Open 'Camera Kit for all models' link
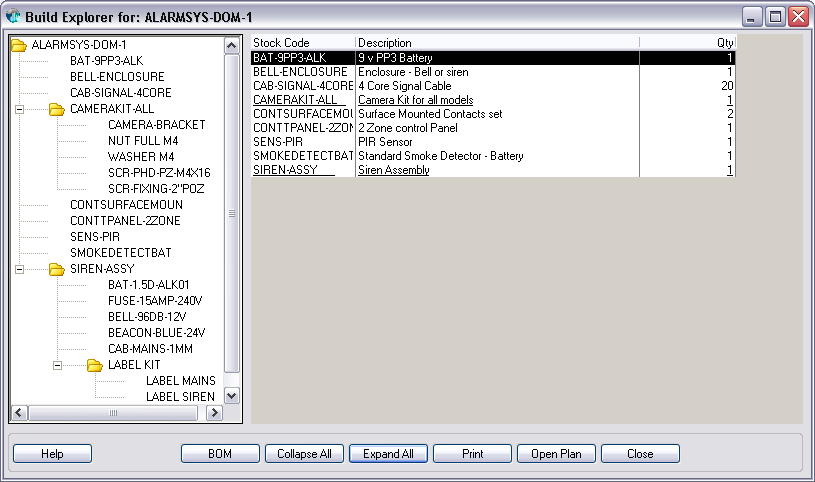This screenshot has width=815, height=482. (x=416, y=100)
